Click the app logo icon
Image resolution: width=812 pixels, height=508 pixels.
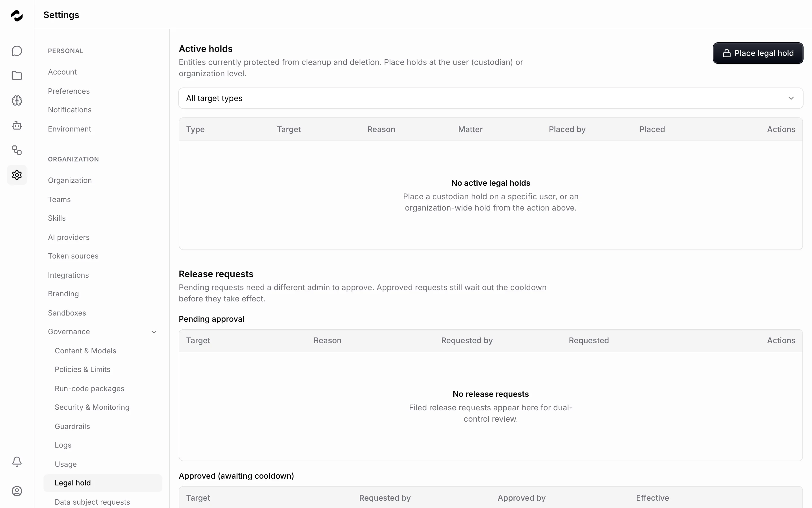(17, 16)
